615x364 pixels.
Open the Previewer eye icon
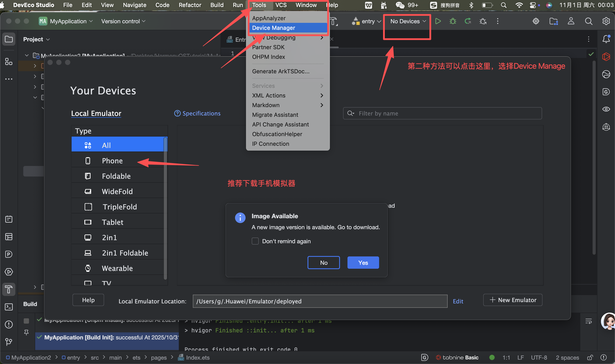tap(606, 109)
